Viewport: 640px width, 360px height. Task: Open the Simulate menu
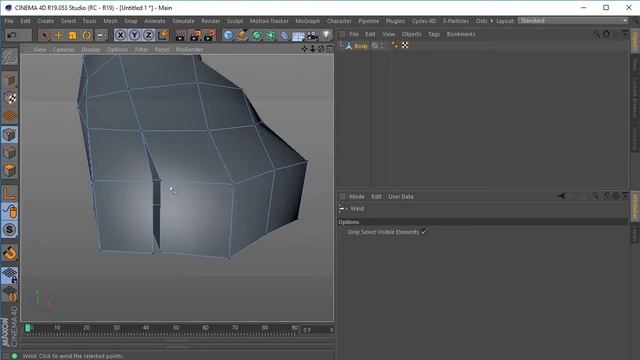click(183, 21)
